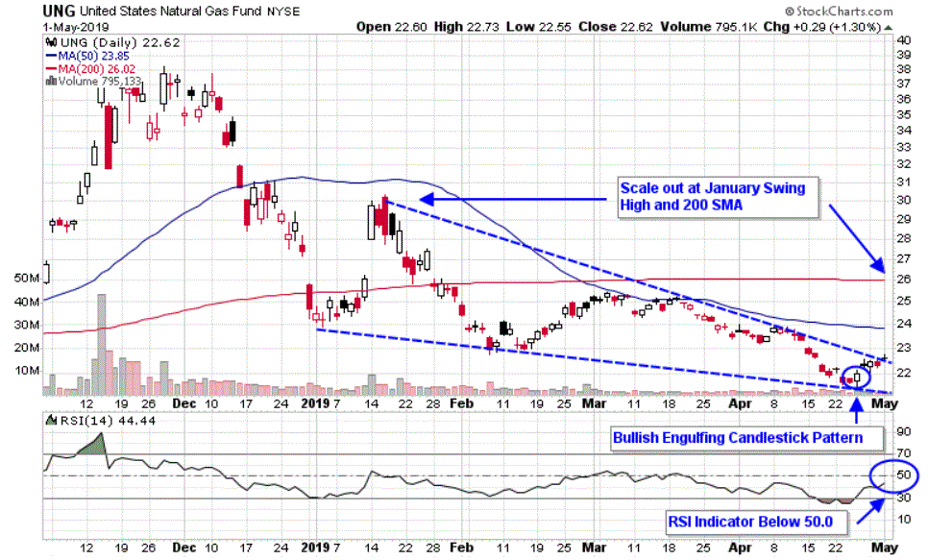Click 'May' on the RSI panel date axis
Image resolution: width=928 pixels, height=560 pixels.
click(885, 548)
